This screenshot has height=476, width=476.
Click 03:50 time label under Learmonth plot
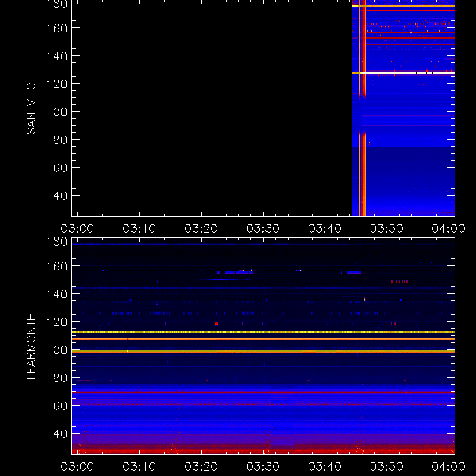click(x=386, y=466)
